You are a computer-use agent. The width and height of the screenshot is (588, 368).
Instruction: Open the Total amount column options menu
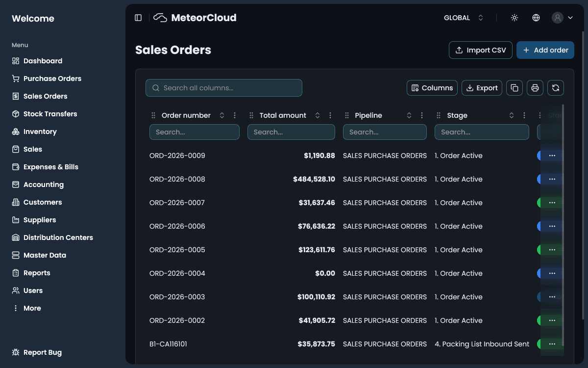330,115
